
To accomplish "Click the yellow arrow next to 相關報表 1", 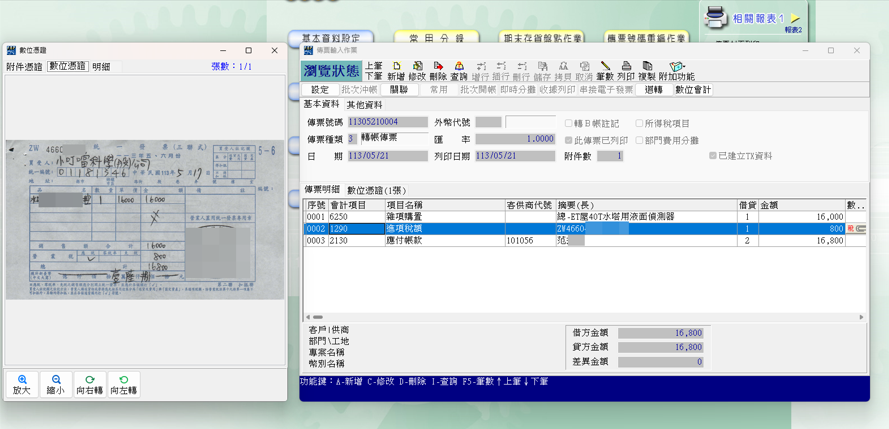I will coord(795,19).
